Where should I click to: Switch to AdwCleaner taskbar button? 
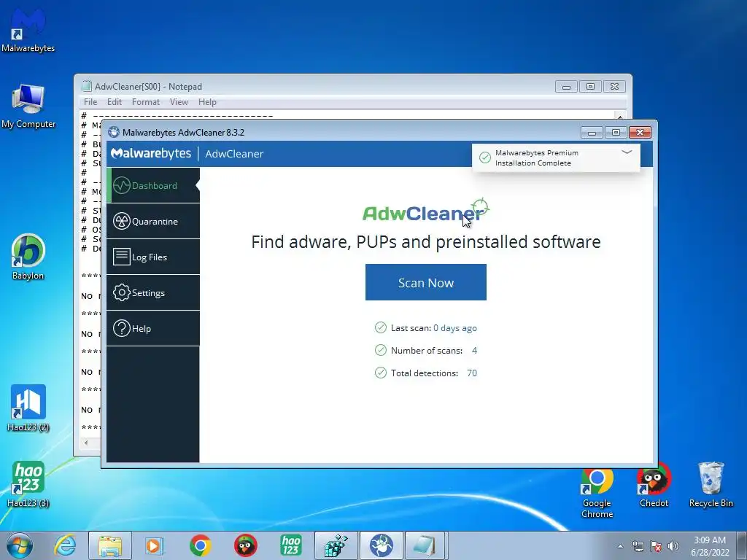[381, 545]
